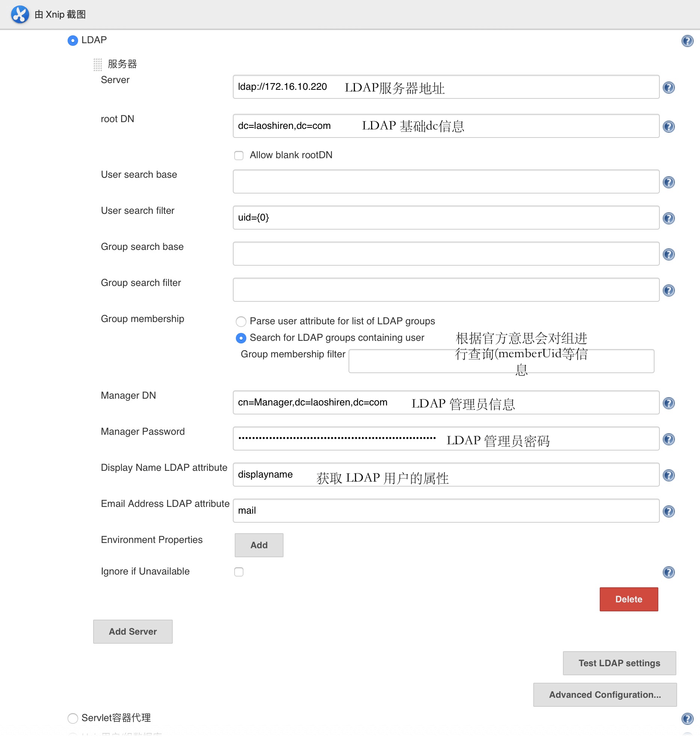
Task: Select the Servlet容器代理 radio option
Action: (x=72, y=718)
